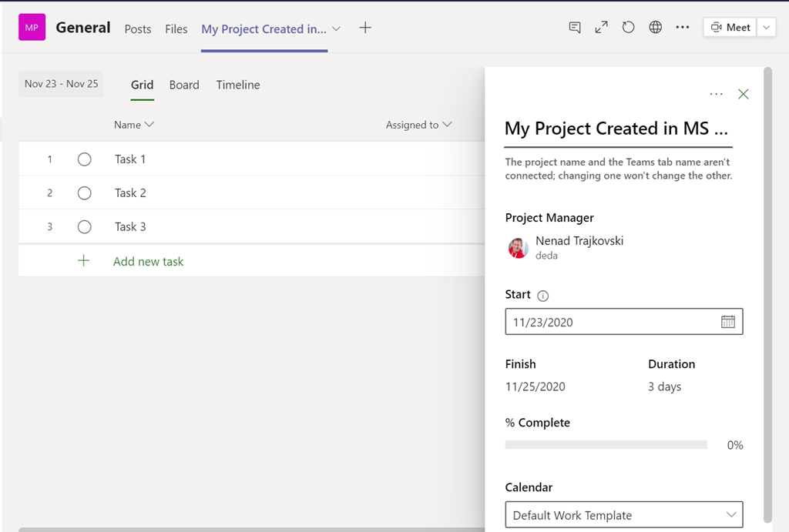Open the conversation chat icon
The image size is (789, 532).
pyautogui.click(x=575, y=28)
